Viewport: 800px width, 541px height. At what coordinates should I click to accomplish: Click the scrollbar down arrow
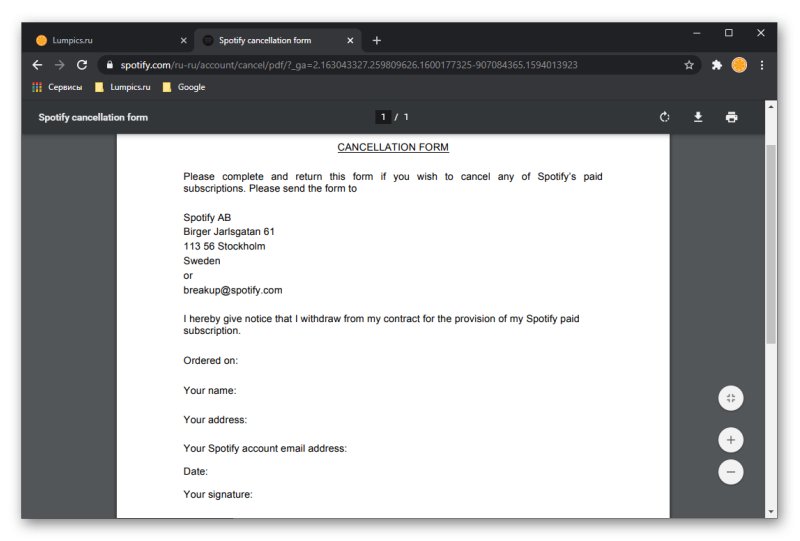770,511
